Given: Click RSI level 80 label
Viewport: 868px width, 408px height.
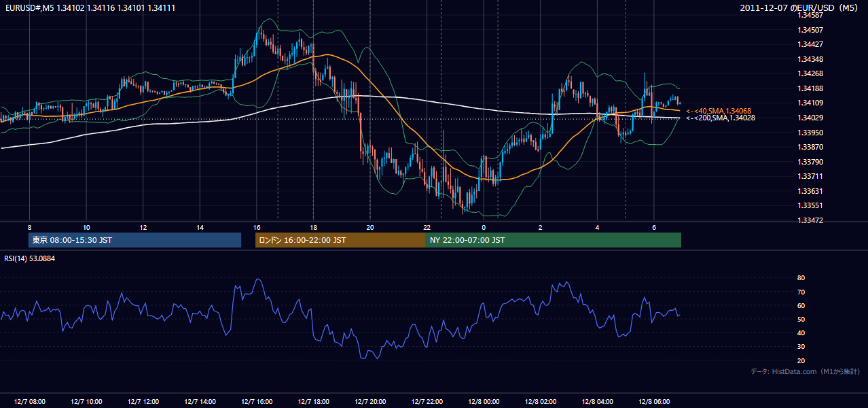Looking at the screenshot, I should tap(801, 278).
